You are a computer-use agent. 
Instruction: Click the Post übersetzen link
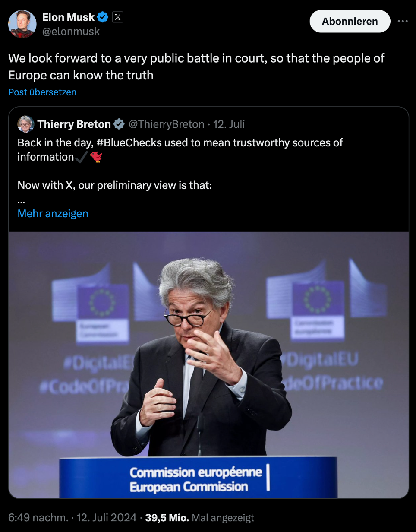click(x=42, y=92)
